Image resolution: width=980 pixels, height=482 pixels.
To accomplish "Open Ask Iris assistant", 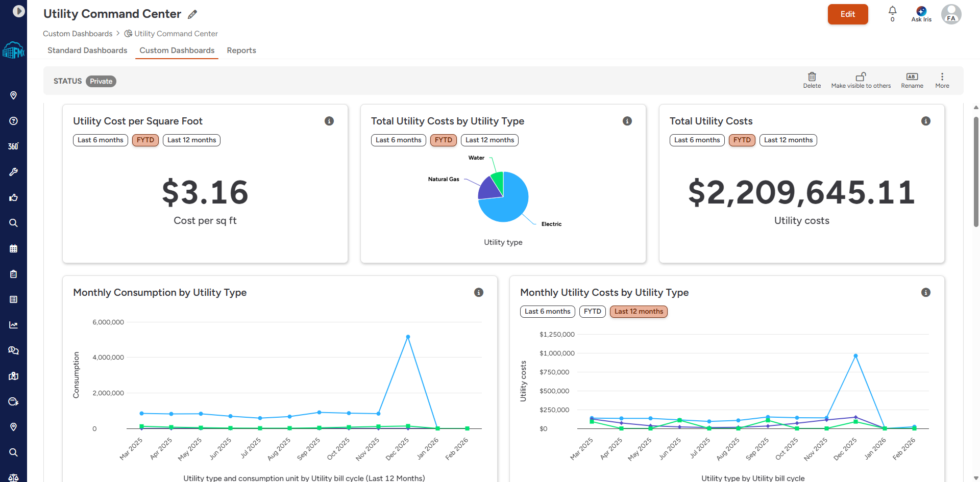I will (921, 14).
